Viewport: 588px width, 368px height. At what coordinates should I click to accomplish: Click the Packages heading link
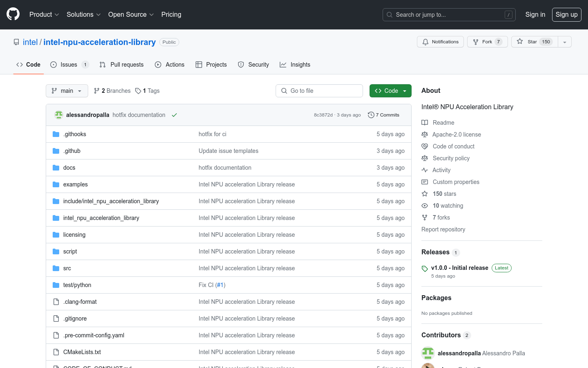[x=437, y=298]
